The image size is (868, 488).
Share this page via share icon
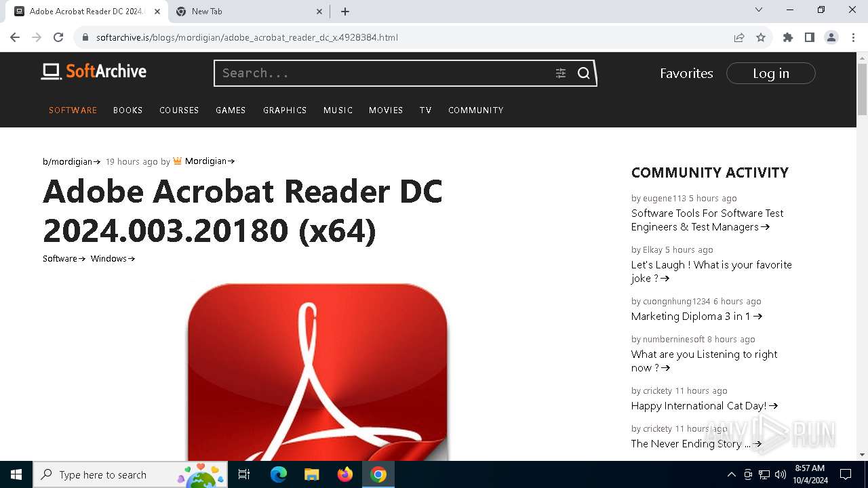[739, 37]
